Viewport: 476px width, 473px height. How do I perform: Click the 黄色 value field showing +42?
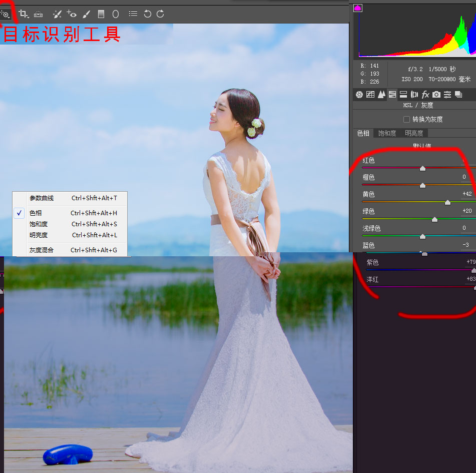tap(467, 194)
